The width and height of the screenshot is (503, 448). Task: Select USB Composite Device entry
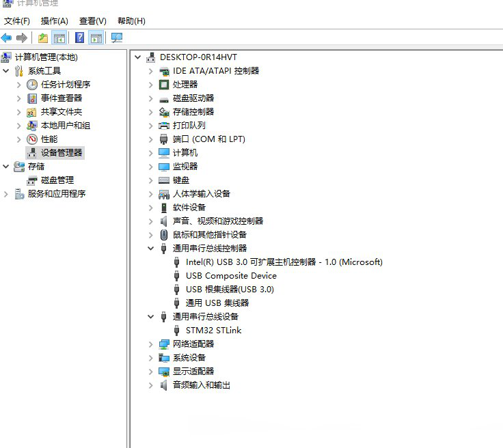pyautogui.click(x=231, y=276)
